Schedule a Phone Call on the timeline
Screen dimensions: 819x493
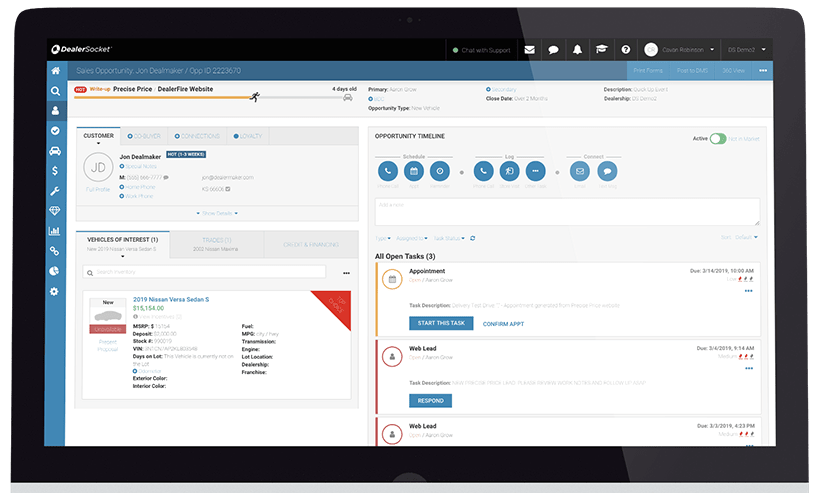pyautogui.click(x=388, y=171)
